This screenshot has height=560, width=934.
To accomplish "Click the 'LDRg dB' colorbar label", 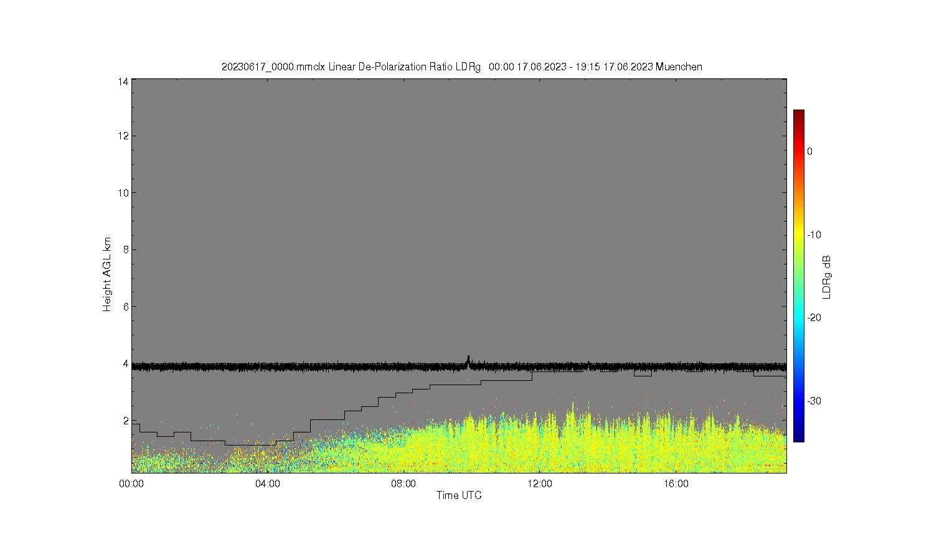I will pyautogui.click(x=827, y=277).
